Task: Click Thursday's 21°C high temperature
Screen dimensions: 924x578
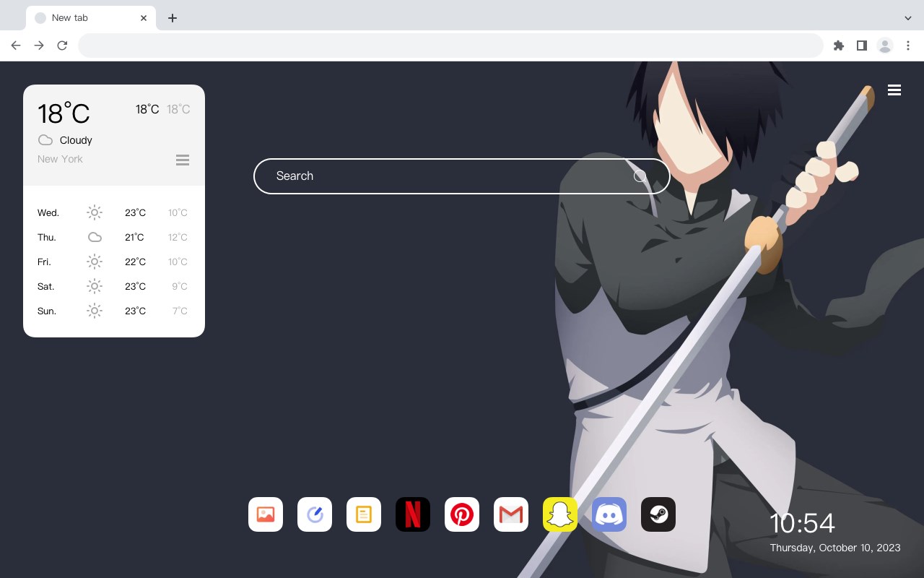Action: coord(134,237)
